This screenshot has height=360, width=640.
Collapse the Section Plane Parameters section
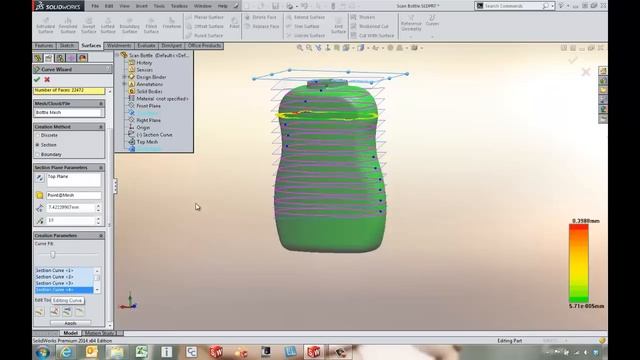[101, 168]
